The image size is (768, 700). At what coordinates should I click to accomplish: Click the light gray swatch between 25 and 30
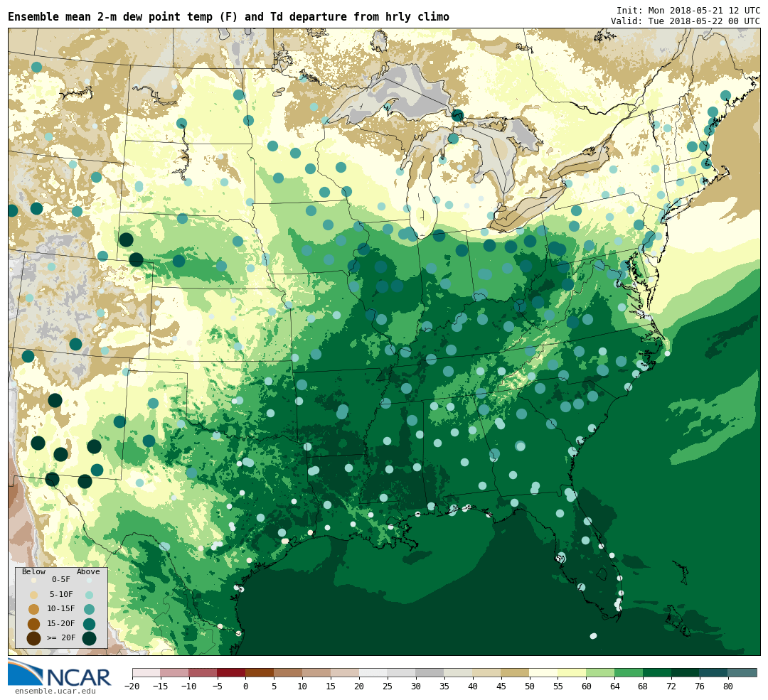(x=402, y=672)
